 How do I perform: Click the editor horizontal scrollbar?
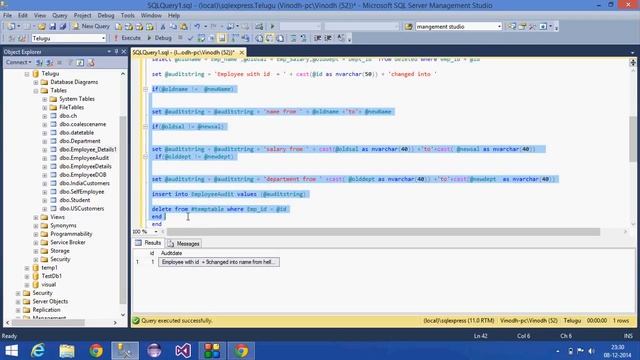[x=383, y=232]
